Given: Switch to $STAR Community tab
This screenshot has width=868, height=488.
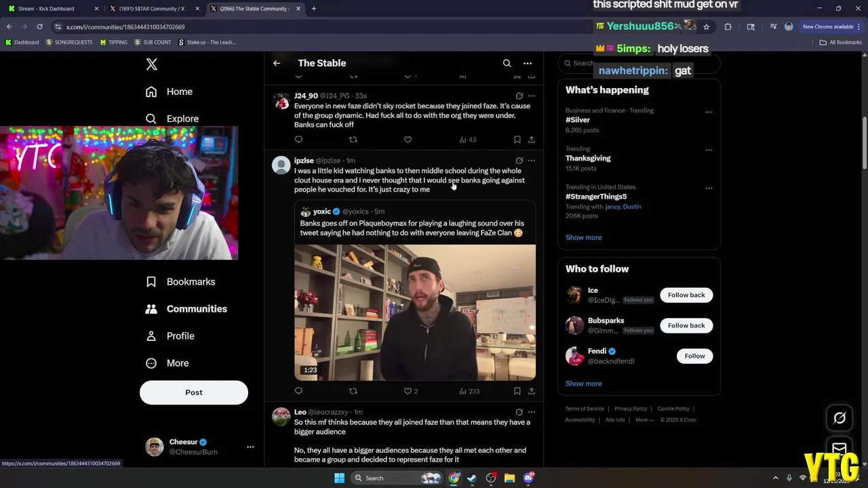Looking at the screenshot, I should (153, 9).
